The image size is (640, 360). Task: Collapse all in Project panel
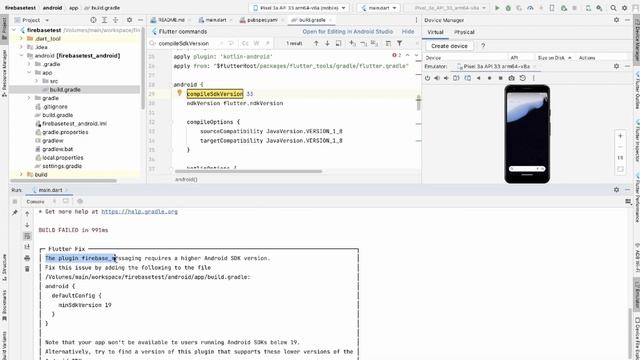click(116, 20)
